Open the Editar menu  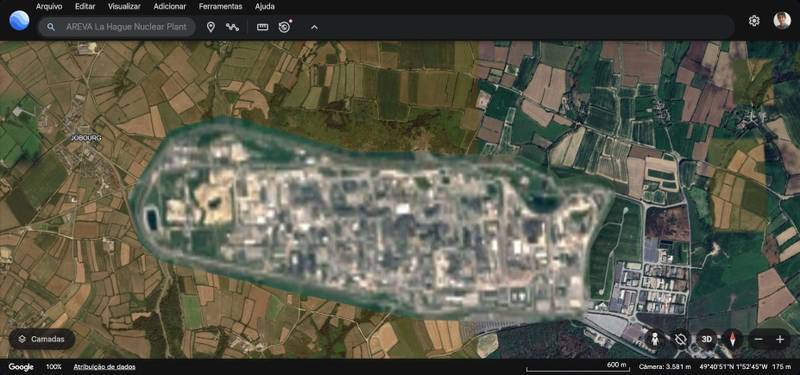pyautogui.click(x=85, y=7)
